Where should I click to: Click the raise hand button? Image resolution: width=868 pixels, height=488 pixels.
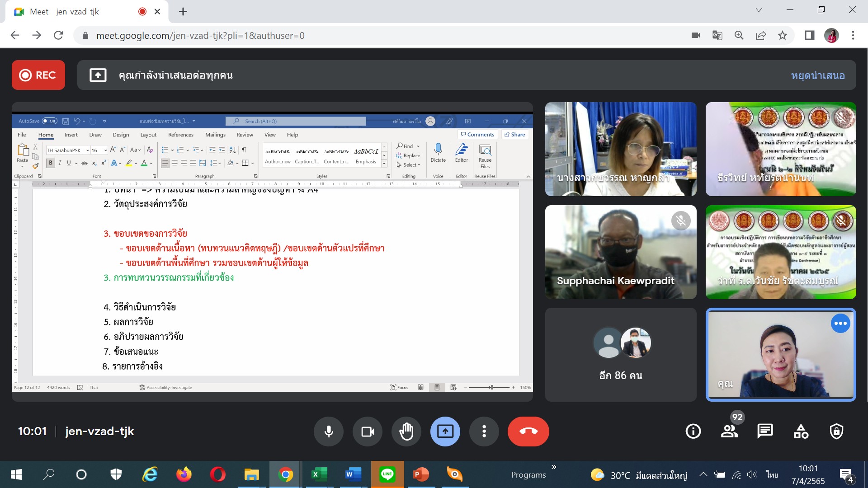[406, 432]
